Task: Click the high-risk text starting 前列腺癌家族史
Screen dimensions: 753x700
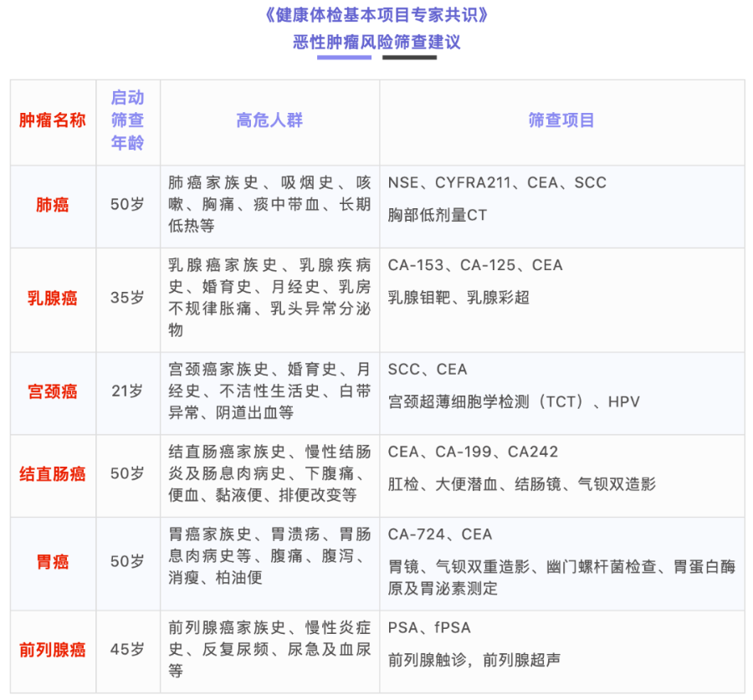Action: (269, 649)
